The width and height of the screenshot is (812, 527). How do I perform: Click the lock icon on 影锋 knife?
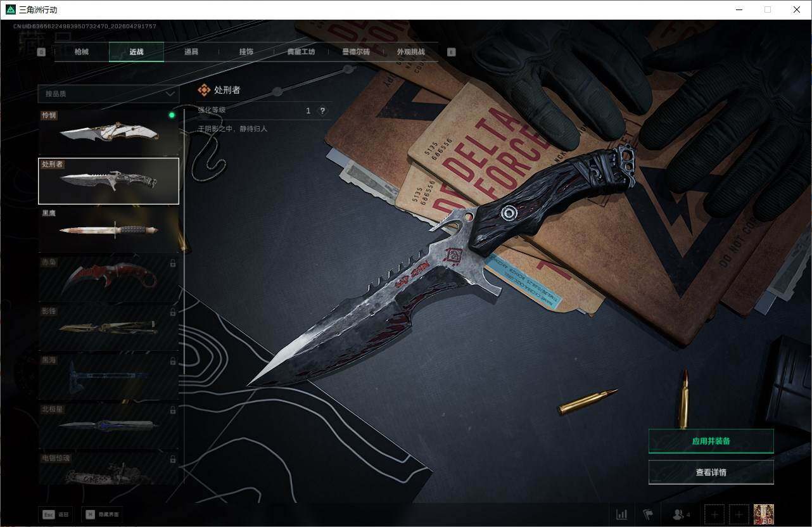[x=173, y=312]
